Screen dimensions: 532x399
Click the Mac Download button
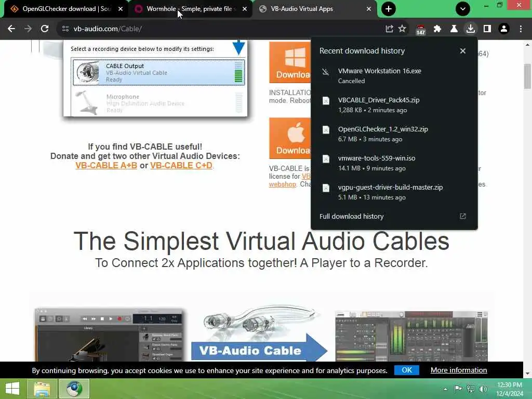point(290,138)
